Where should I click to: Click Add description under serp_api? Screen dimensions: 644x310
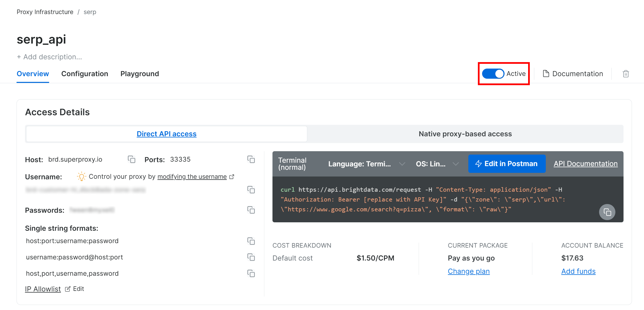[x=50, y=56]
